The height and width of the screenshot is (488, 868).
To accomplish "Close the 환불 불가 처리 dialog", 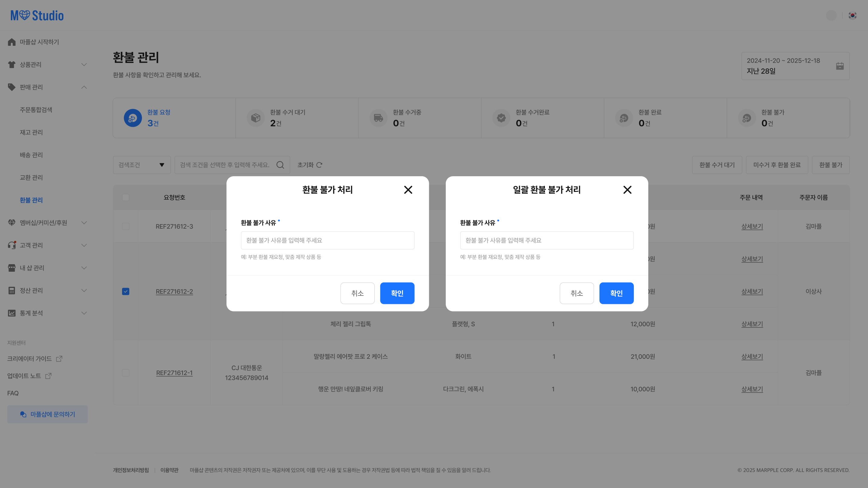I will [x=408, y=190].
